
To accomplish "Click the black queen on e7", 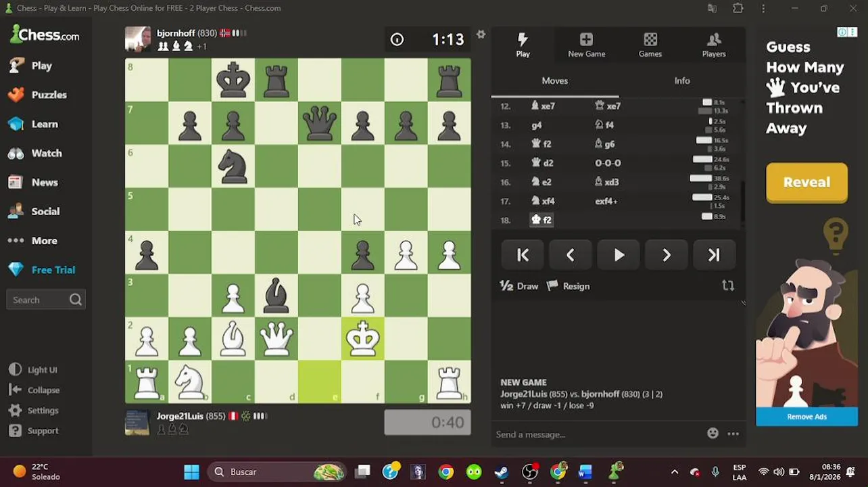I will pyautogui.click(x=320, y=123).
